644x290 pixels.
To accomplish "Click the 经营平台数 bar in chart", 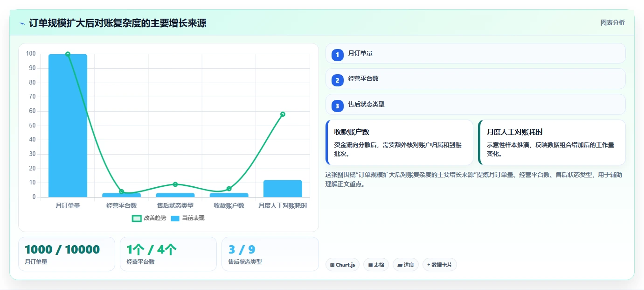I will click(x=121, y=195).
